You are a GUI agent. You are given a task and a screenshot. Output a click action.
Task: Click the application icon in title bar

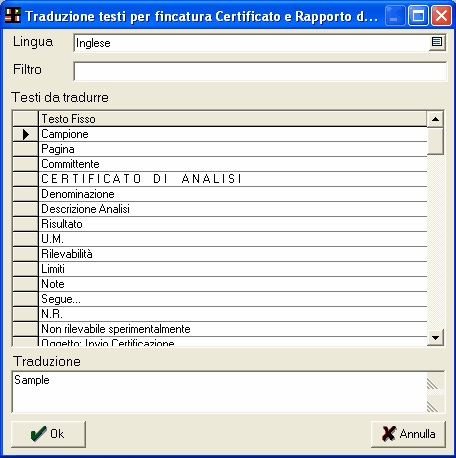click(13, 15)
